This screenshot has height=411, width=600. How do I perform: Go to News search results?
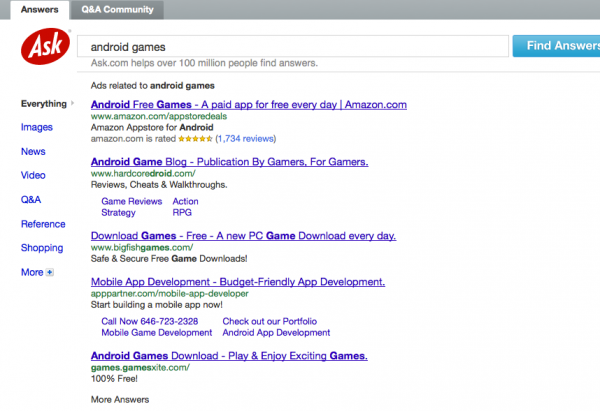(33, 151)
